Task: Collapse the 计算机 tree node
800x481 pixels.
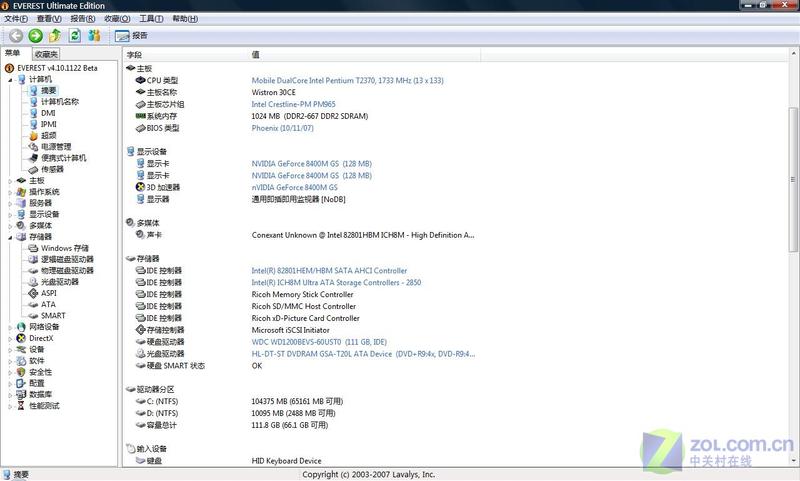Action: pos(10,80)
